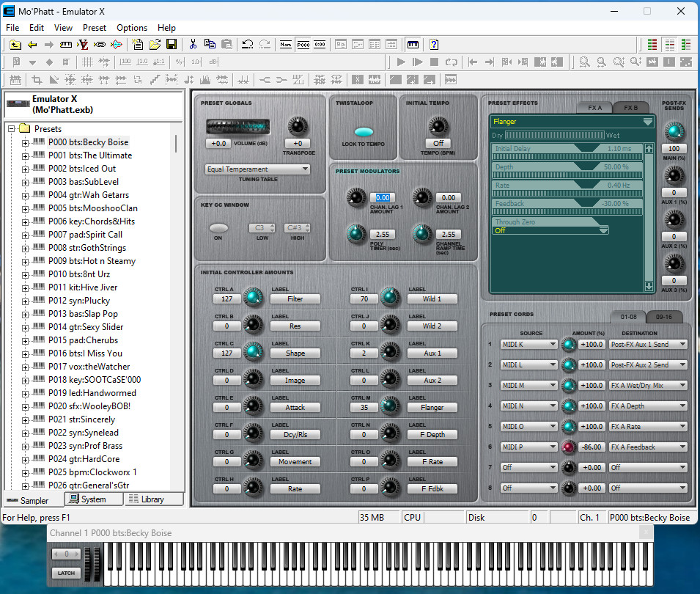The height and width of the screenshot is (594, 700).
Task: Click the cyan waveform sample icon
Action: [x=116, y=45]
